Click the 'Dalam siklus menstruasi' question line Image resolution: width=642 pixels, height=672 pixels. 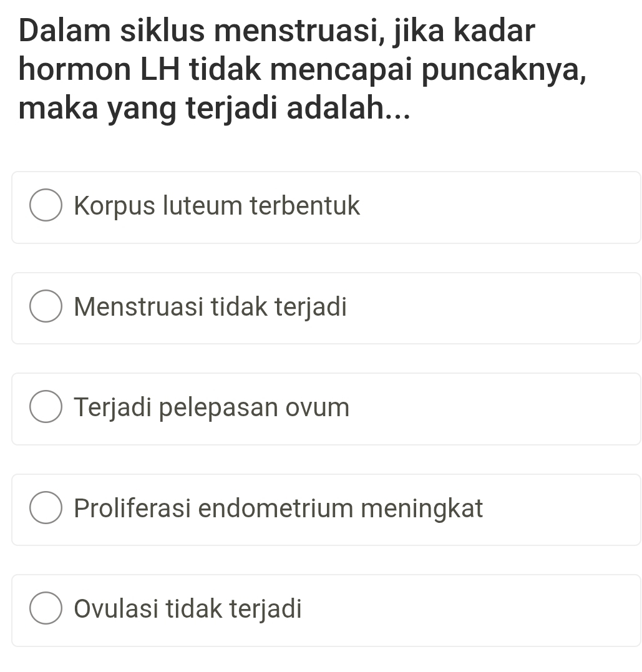click(x=277, y=32)
